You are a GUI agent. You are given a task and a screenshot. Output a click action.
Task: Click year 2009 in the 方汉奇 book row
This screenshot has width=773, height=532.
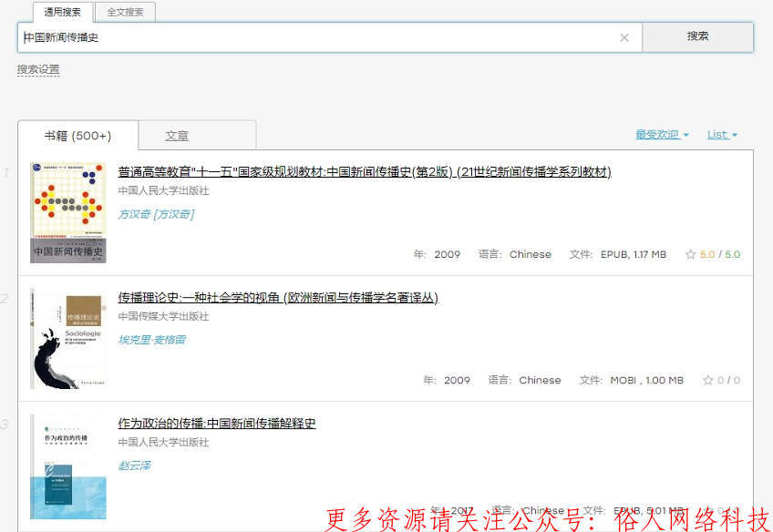[448, 254]
